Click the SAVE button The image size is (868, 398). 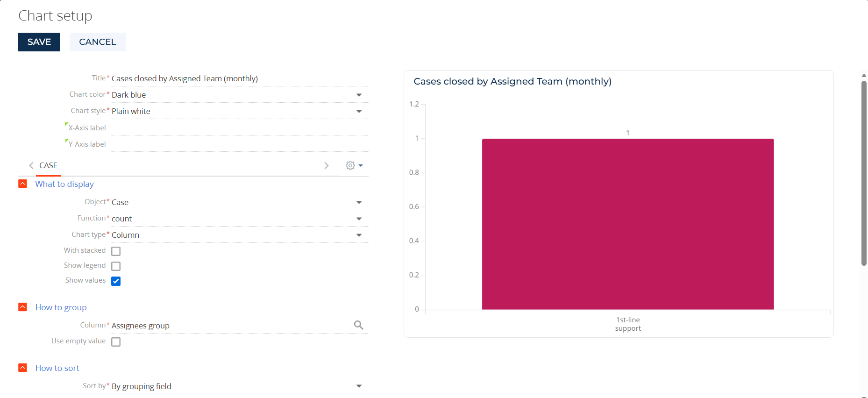point(39,42)
